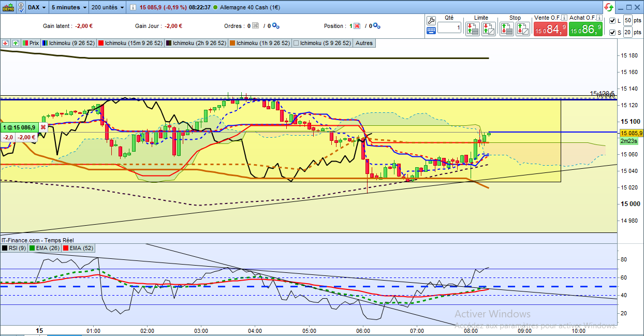Screen dimensions: 644x336
Task: Click the green Achat buy price button
Action: pos(585,29)
